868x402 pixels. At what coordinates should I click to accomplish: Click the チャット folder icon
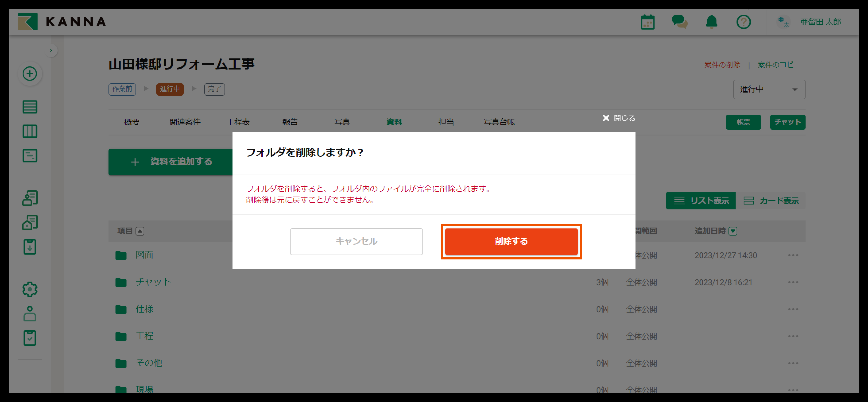pyautogui.click(x=121, y=282)
